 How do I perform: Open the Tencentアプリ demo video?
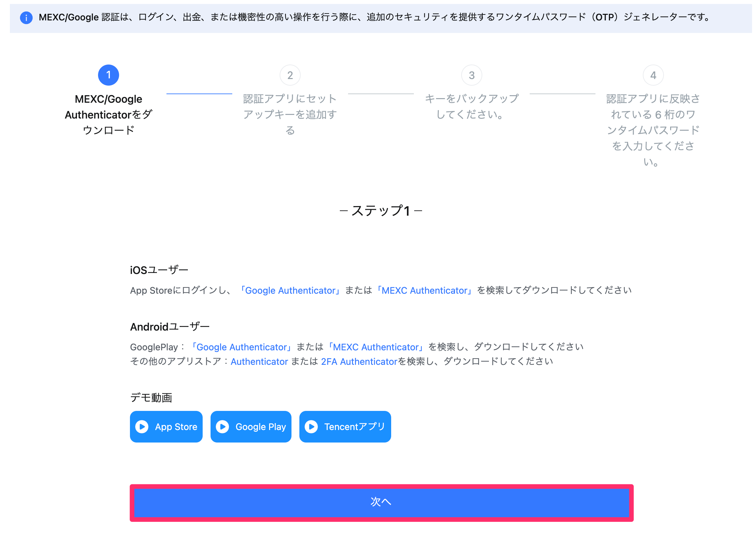click(x=345, y=427)
